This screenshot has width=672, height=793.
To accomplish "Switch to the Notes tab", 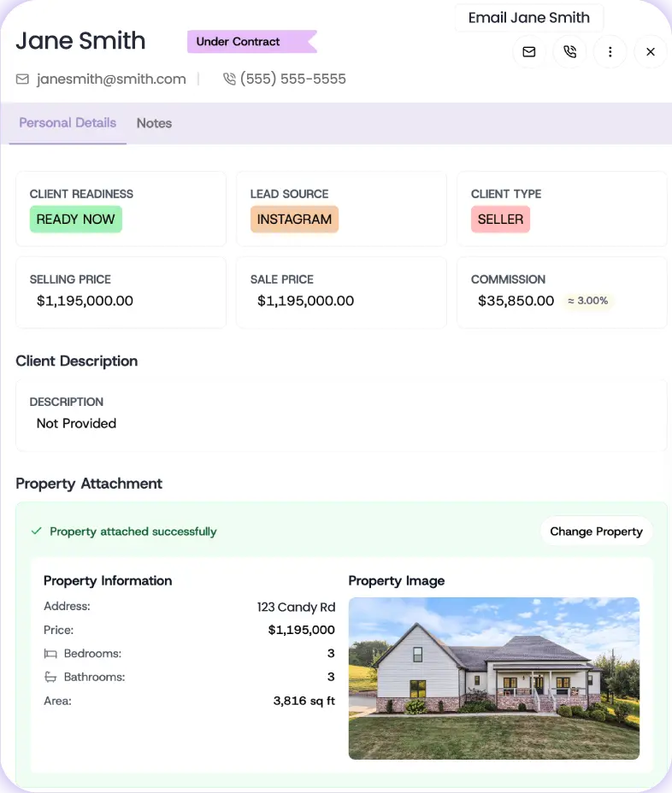I will coord(154,123).
